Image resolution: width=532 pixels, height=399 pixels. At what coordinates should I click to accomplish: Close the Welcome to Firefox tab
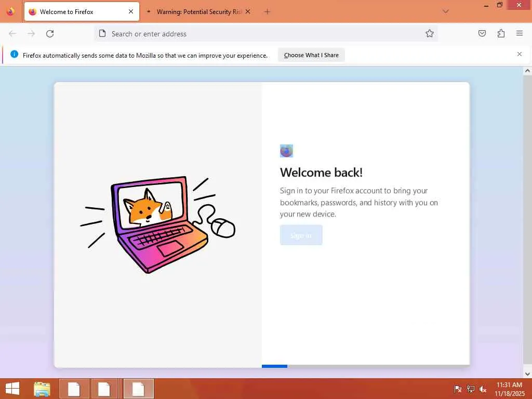click(130, 11)
